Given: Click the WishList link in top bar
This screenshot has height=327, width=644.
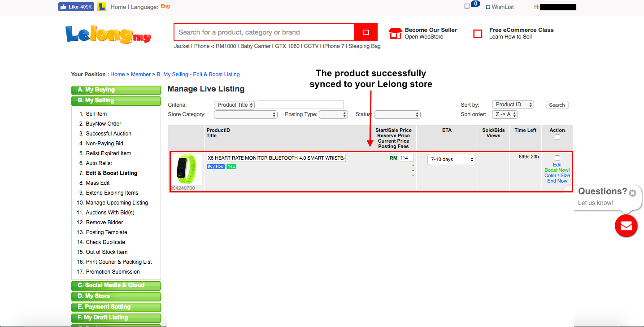Looking at the screenshot, I should click(x=503, y=7).
